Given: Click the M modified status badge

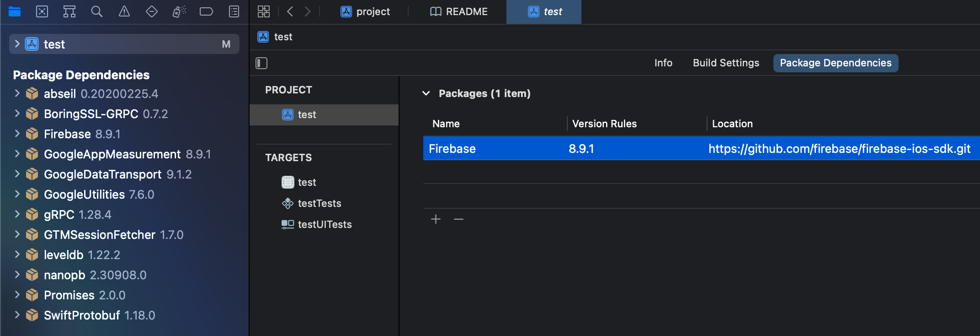Looking at the screenshot, I should [226, 44].
